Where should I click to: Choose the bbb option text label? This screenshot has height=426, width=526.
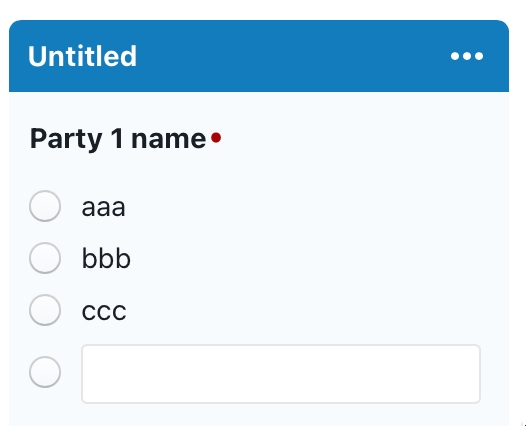[106, 258]
